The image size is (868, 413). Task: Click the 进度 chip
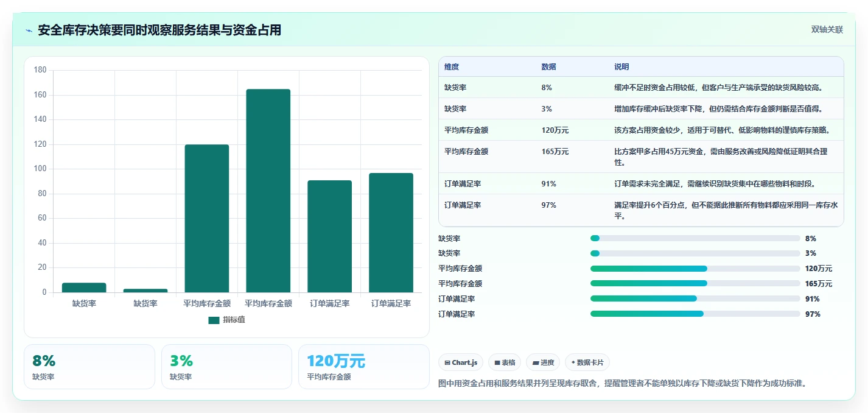pyautogui.click(x=543, y=362)
